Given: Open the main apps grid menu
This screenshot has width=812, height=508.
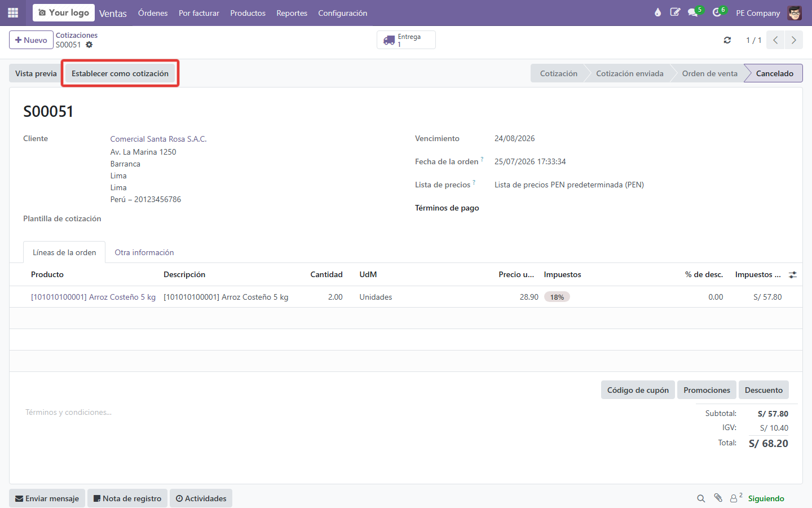Looking at the screenshot, I should pos(13,12).
